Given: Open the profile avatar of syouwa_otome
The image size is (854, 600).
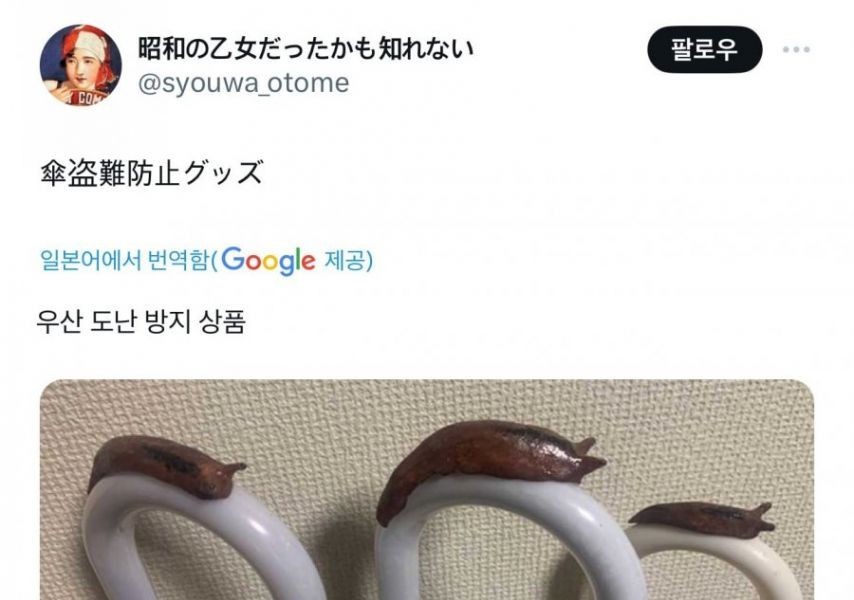Looking at the screenshot, I should tap(81, 65).
